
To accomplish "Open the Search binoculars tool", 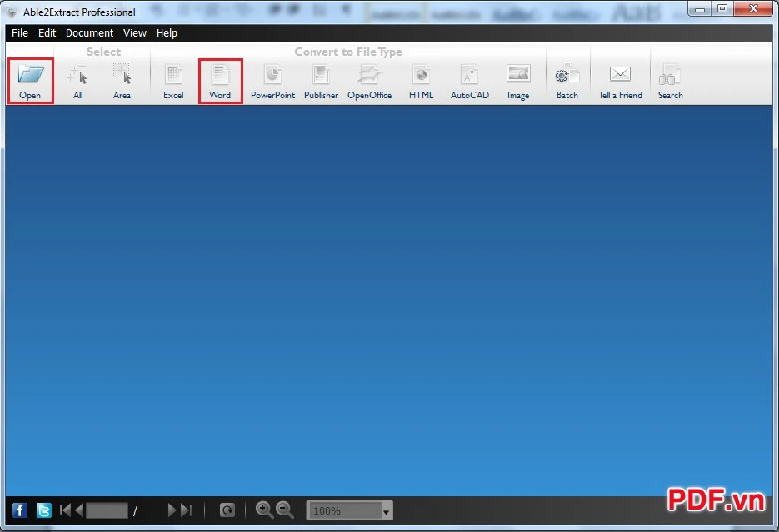I will (x=670, y=81).
